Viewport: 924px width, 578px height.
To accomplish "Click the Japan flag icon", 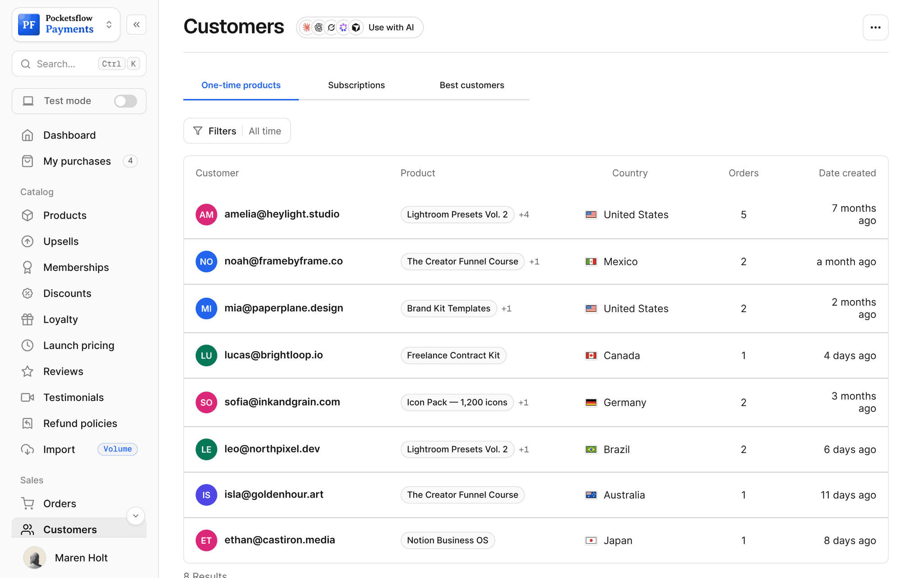I will pos(591,541).
